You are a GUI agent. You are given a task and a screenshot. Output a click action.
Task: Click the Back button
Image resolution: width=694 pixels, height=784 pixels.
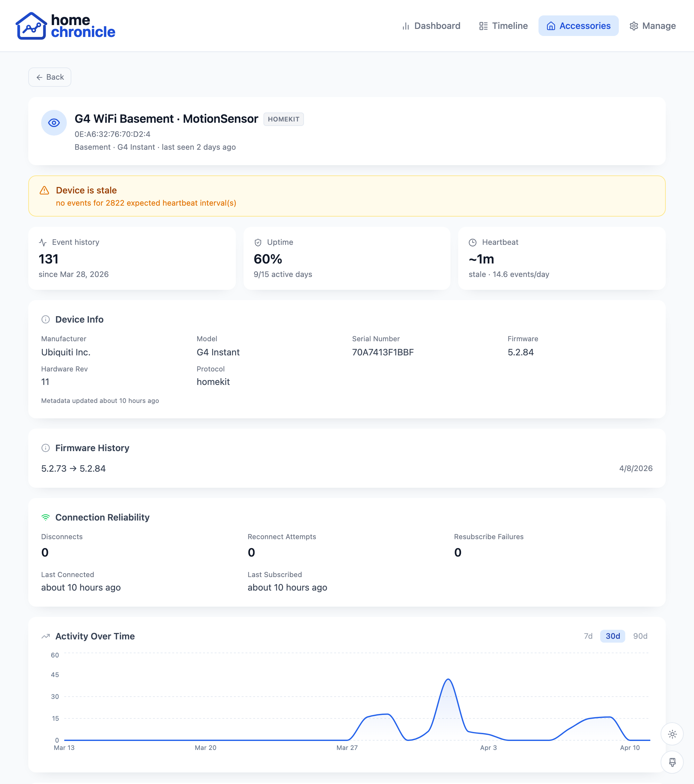[49, 77]
